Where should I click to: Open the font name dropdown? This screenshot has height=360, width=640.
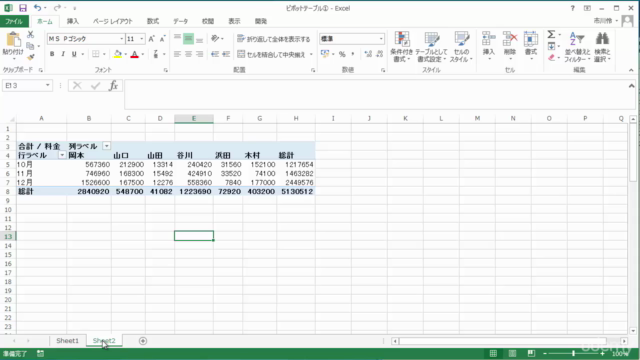121,39
